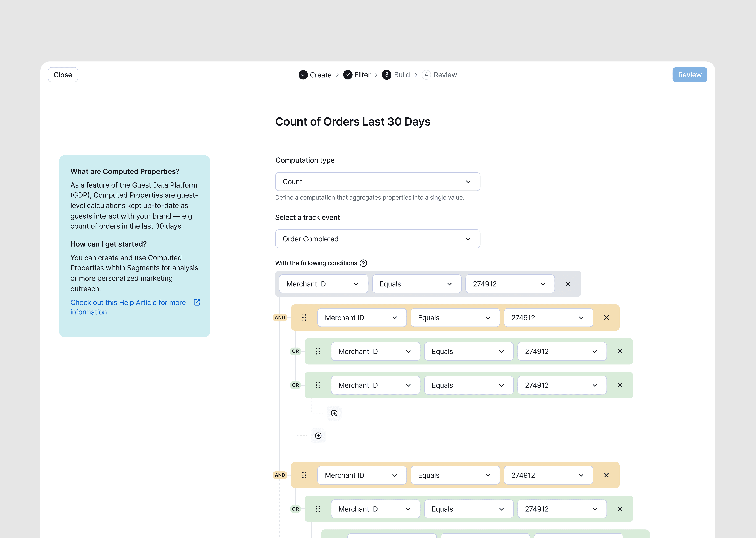Grab drag handle on first OR row
The height and width of the screenshot is (538, 756).
(x=318, y=351)
